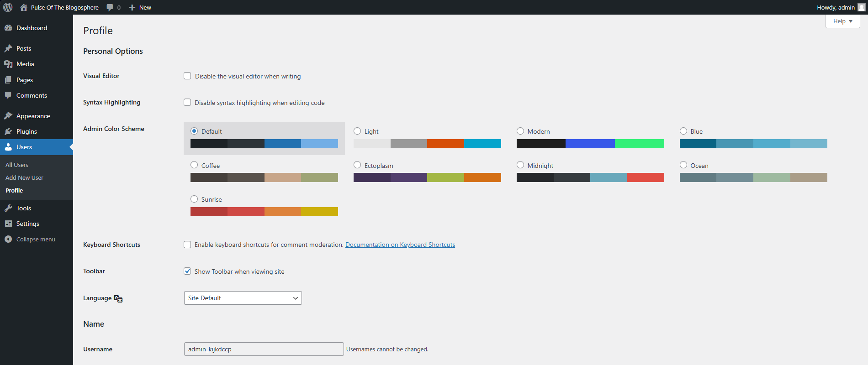Open the comments bubble icon in toolbar
Image resolution: width=868 pixels, height=365 pixels.
coord(110,7)
